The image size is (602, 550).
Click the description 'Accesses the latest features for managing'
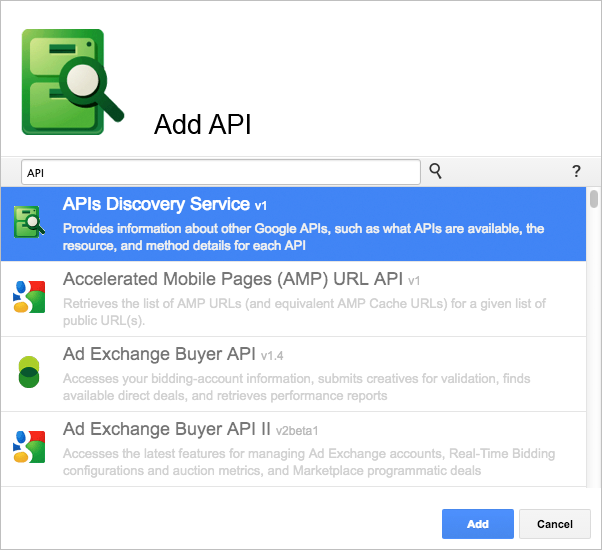(x=309, y=462)
